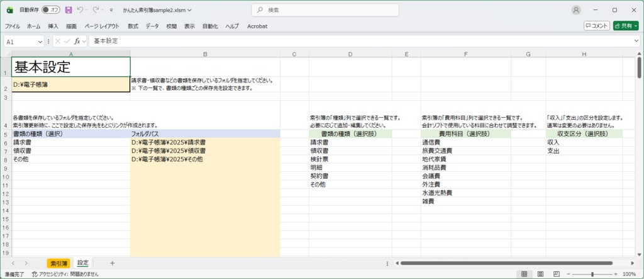The height and width of the screenshot is (279, 644).
Task: Switch to the 描画 ribbon tab
Action: tap(72, 26)
